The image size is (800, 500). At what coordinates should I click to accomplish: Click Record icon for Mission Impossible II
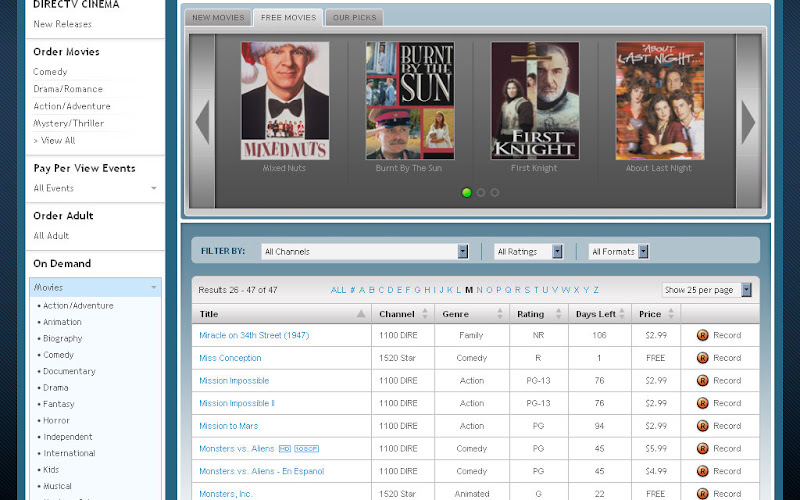[703, 403]
